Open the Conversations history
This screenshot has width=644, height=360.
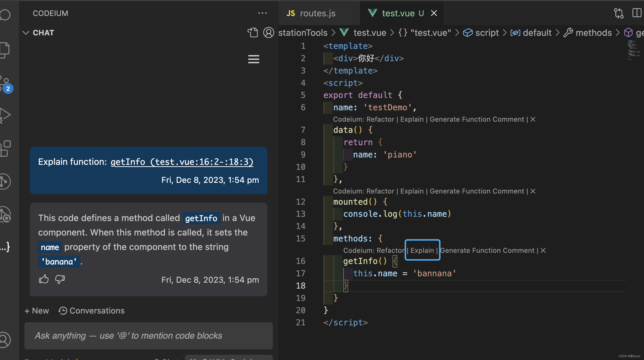pos(91,311)
